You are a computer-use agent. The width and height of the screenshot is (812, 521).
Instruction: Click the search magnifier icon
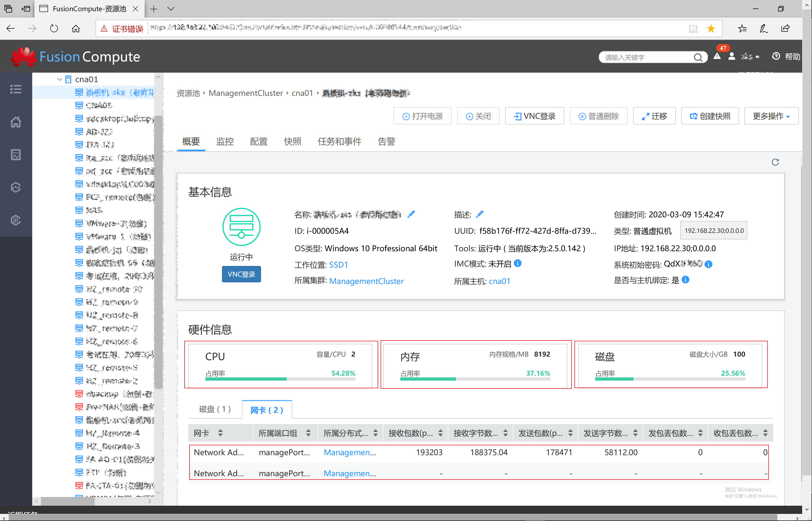click(698, 58)
